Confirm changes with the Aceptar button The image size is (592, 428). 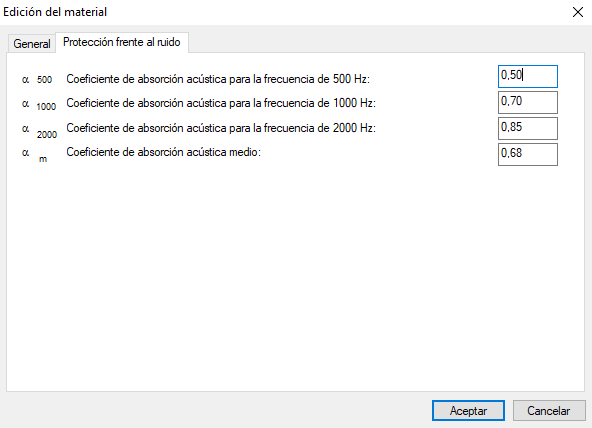tap(468, 411)
